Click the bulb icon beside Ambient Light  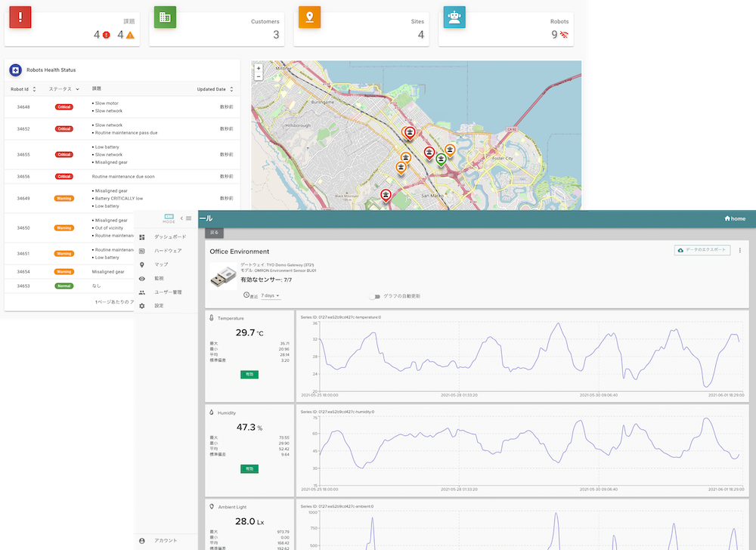click(x=211, y=507)
